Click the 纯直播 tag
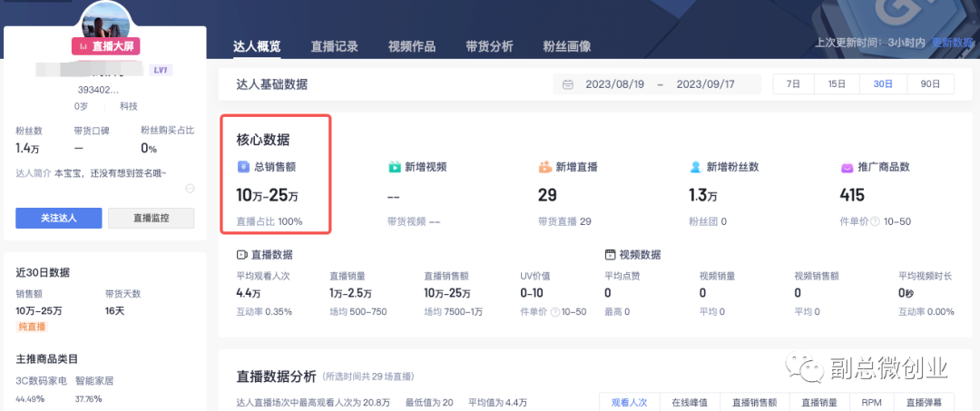 coord(32,326)
